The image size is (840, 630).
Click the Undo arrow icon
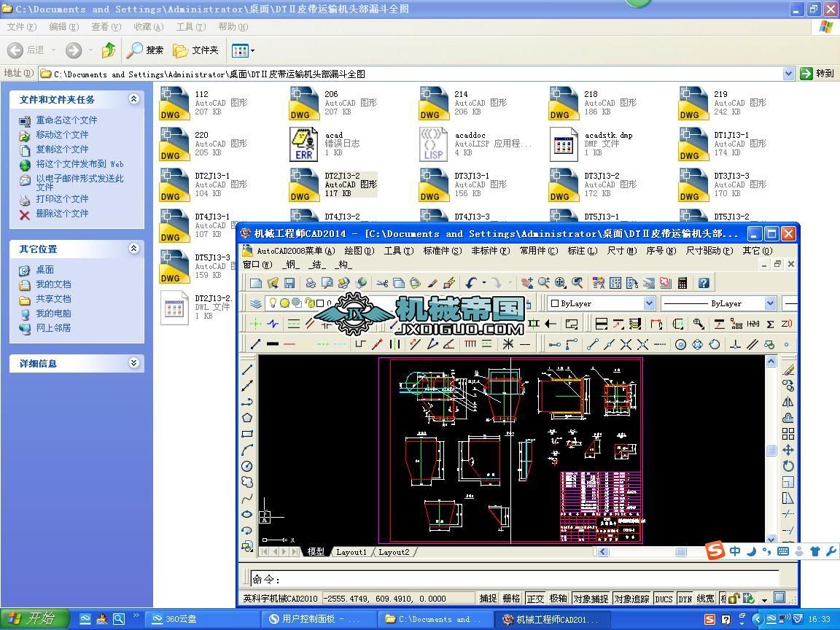[x=471, y=283]
